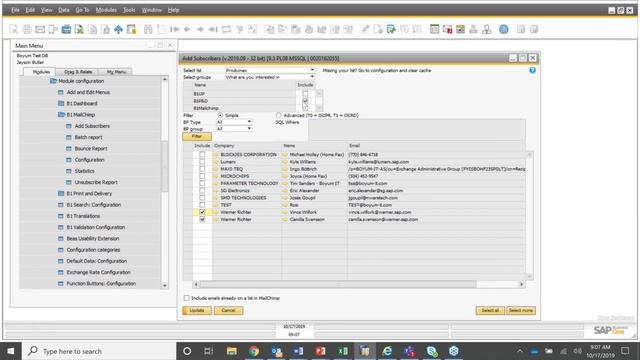The height and width of the screenshot is (360, 640).
Task: Open Excel from the taskbar
Action: pyautogui.click(x=343, y=351)
